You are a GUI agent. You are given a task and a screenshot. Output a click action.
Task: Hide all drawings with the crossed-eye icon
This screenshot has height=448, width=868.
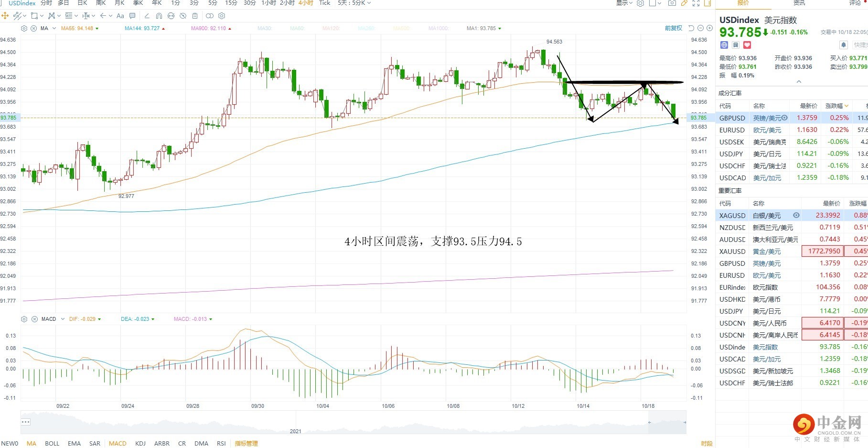(x=183, y=16)
